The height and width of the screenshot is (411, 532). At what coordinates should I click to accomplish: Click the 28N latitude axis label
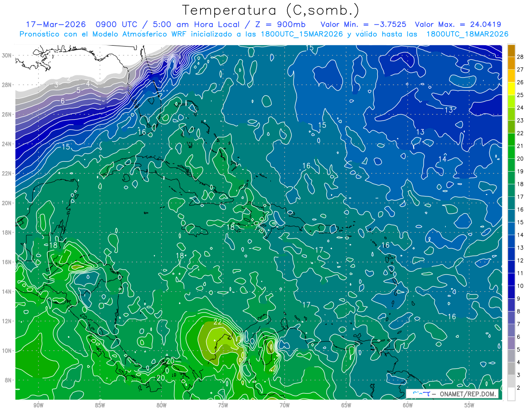(x=7, y=85)
